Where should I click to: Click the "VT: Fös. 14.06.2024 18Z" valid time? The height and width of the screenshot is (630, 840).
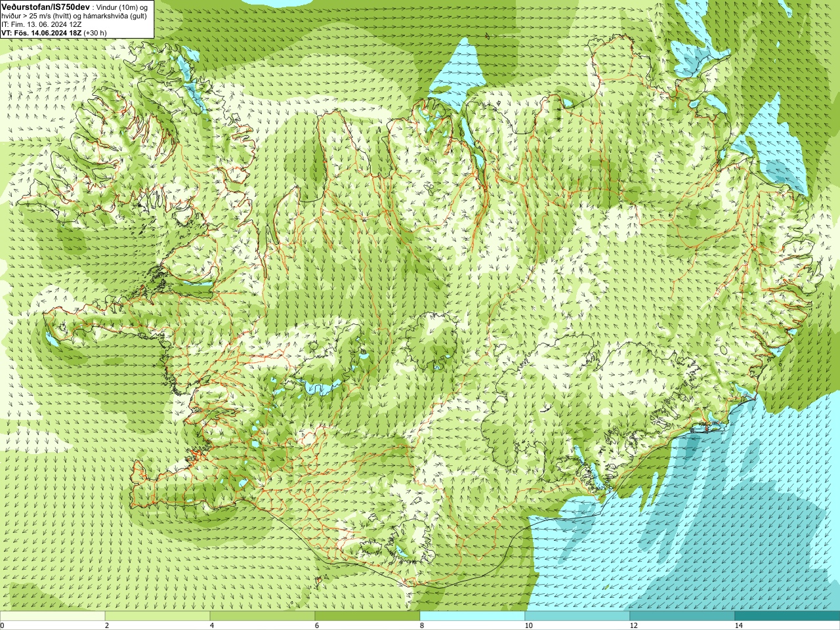coord(42,32)
